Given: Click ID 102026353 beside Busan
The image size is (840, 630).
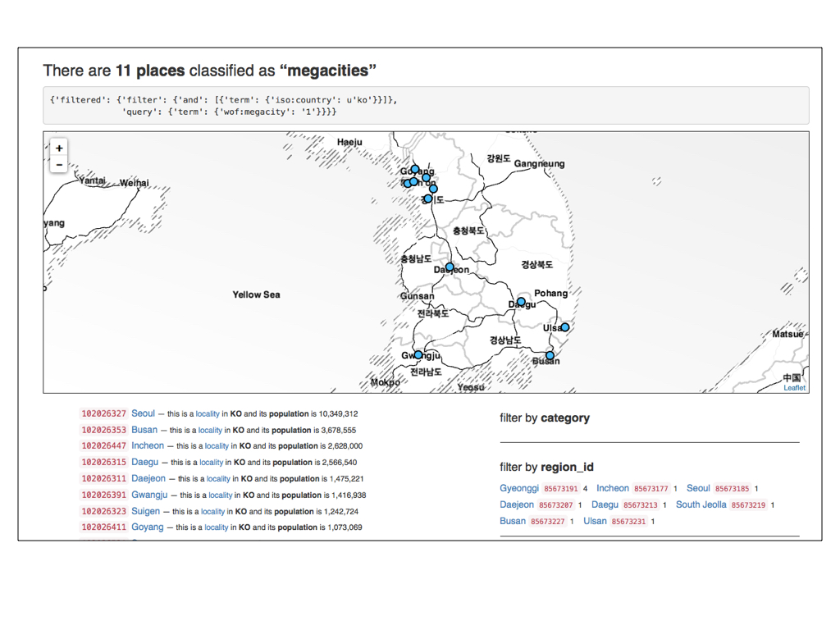Looking at the screenshot, I should [103, 430].
